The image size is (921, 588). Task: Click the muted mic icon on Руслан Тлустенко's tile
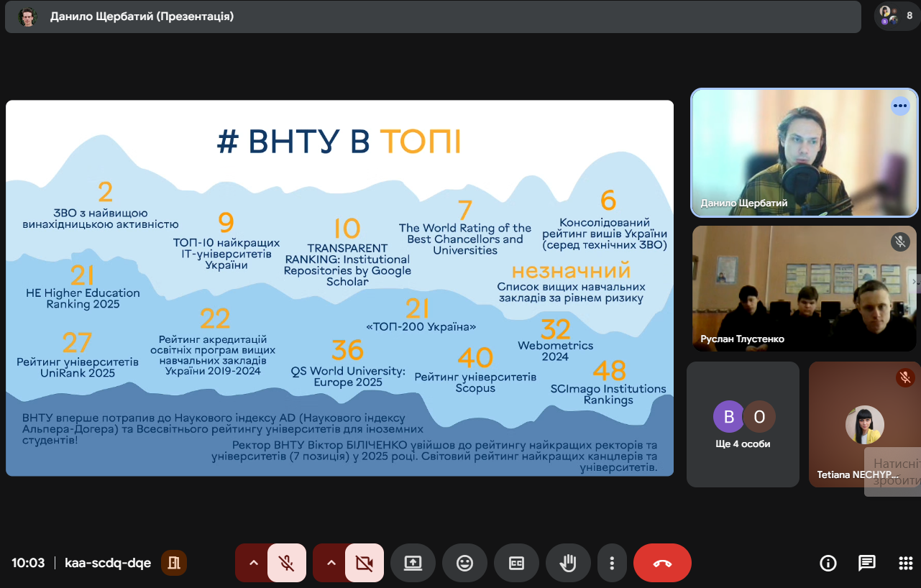(900, 242)
